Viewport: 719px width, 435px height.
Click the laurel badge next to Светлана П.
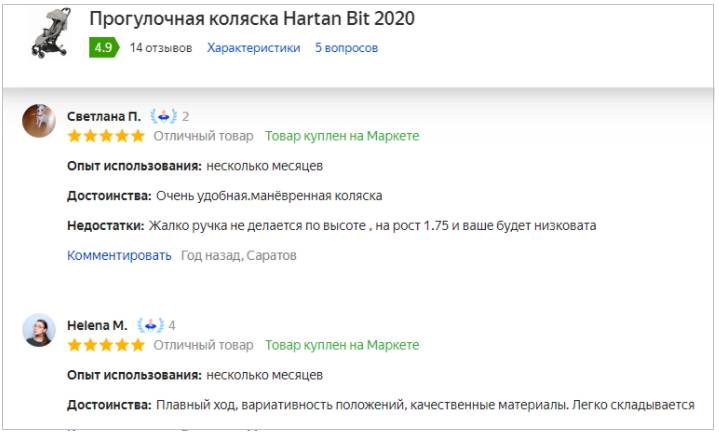point(164,116)
